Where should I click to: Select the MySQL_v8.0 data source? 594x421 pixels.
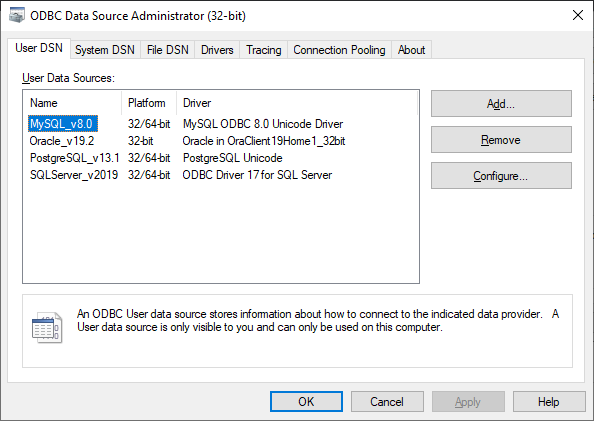63,124
